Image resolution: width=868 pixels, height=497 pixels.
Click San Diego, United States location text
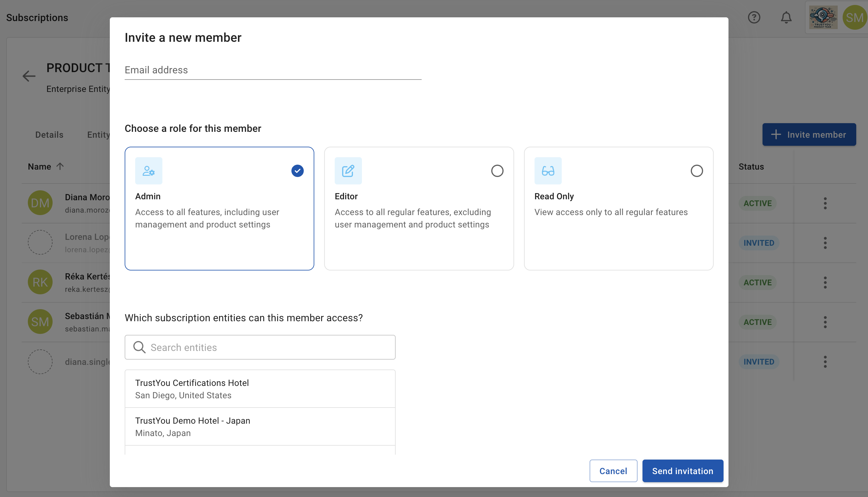[183, 395]
